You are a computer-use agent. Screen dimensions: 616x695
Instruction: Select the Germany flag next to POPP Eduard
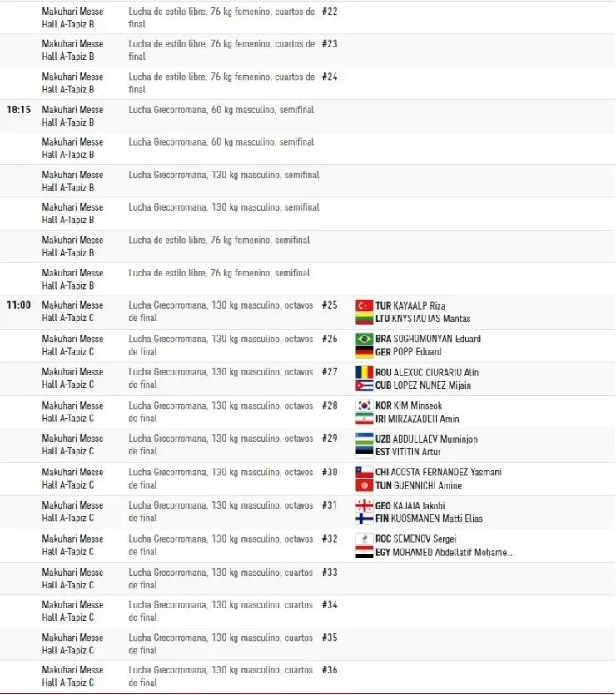[364, 352]
